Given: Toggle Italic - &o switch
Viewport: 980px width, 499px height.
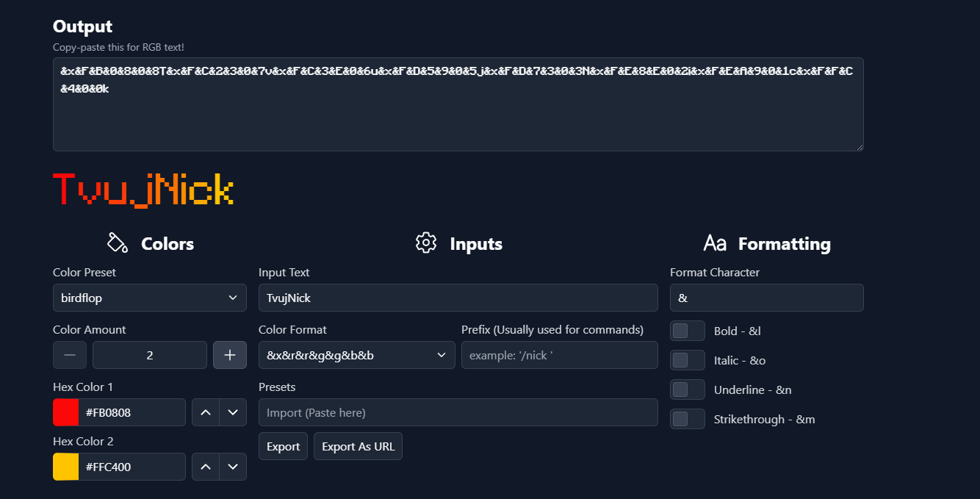Looking at the screenshot, I should pyautogui.click(x=688, y=360).
